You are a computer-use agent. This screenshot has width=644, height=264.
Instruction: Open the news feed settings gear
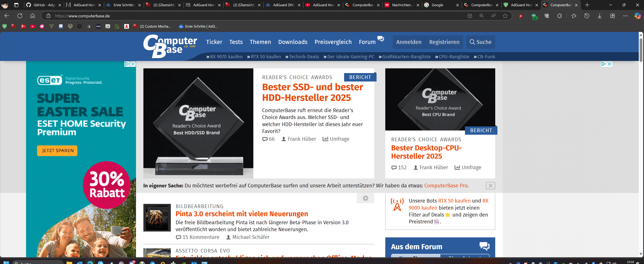click(365, 198)
